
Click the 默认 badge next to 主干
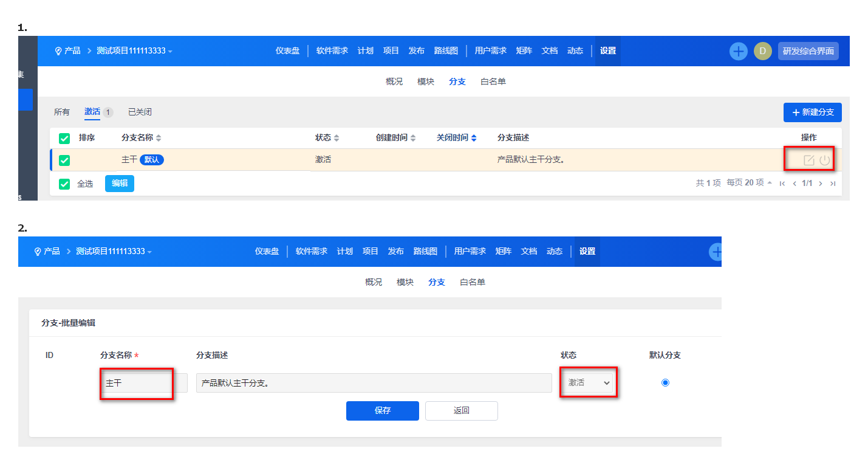click(152, 160)
